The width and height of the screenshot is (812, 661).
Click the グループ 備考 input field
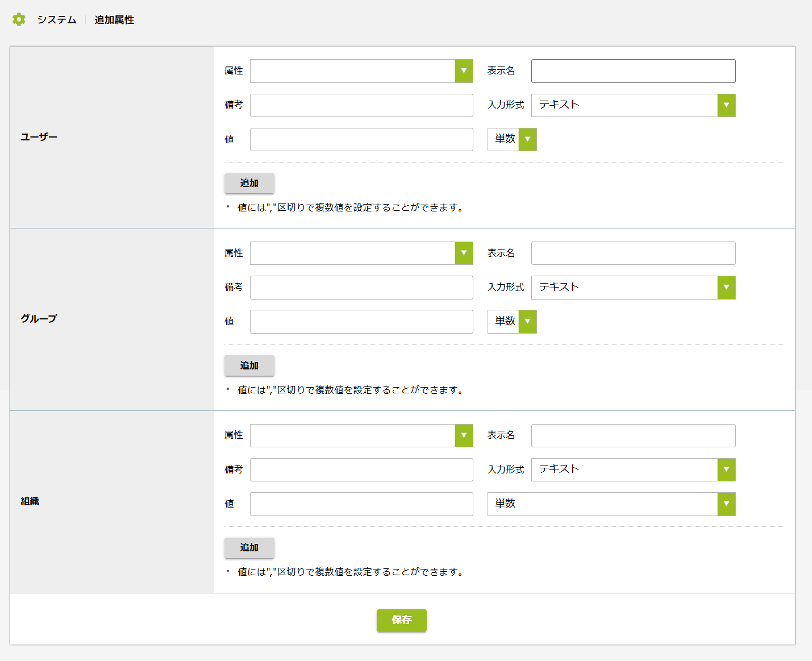[361, 288]
